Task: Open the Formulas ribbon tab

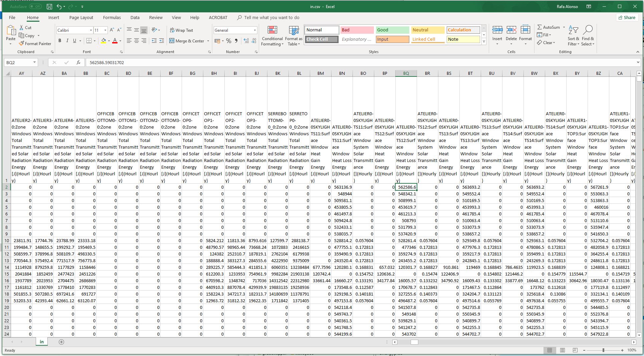Action: coord(112,18)
